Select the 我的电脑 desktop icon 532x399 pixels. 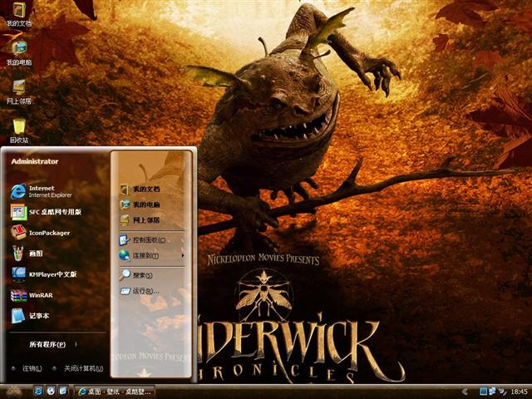tap(19, 53)
